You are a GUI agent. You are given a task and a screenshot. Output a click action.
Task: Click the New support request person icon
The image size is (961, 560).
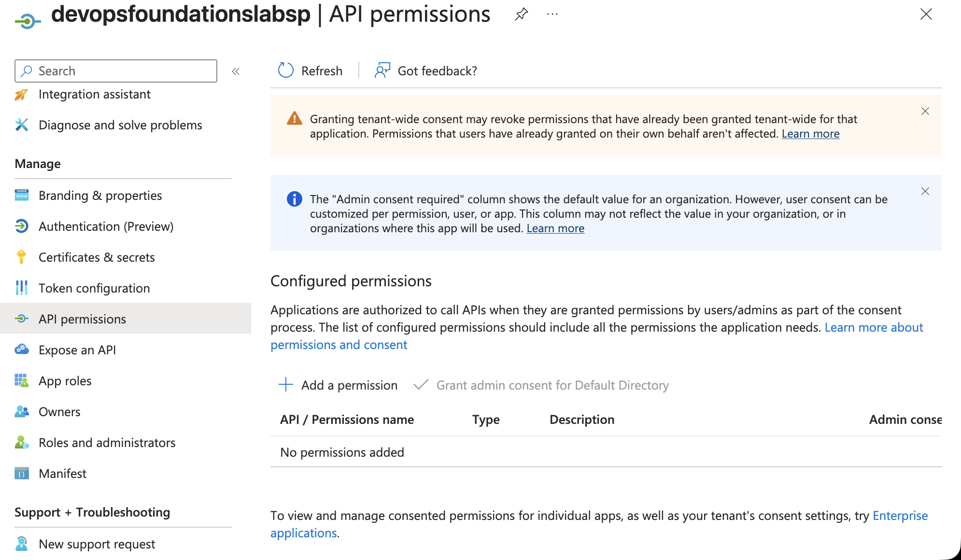21,544
